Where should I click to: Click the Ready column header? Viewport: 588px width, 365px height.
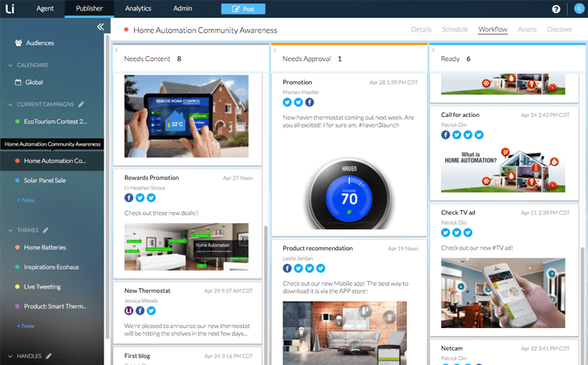click(x=508, y=59)
